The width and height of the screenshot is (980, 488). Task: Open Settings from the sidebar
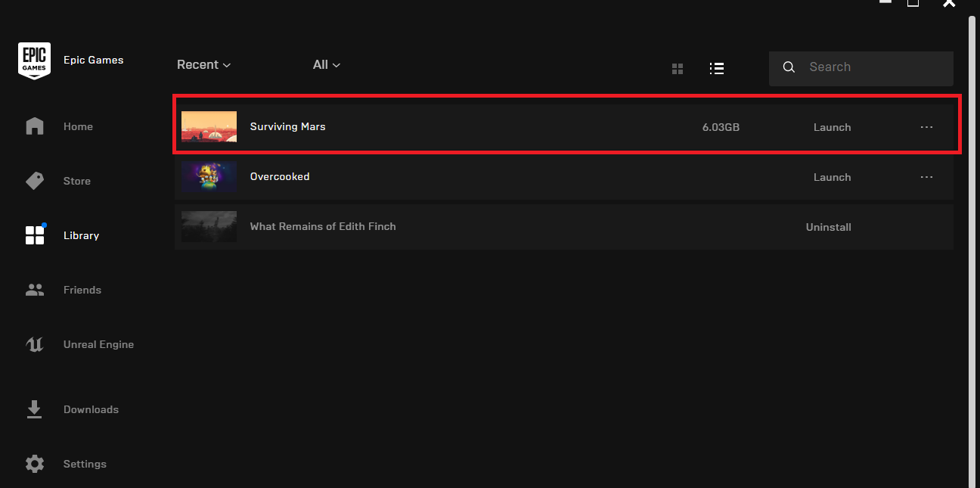pyautogui.click(x=85, y=464)
